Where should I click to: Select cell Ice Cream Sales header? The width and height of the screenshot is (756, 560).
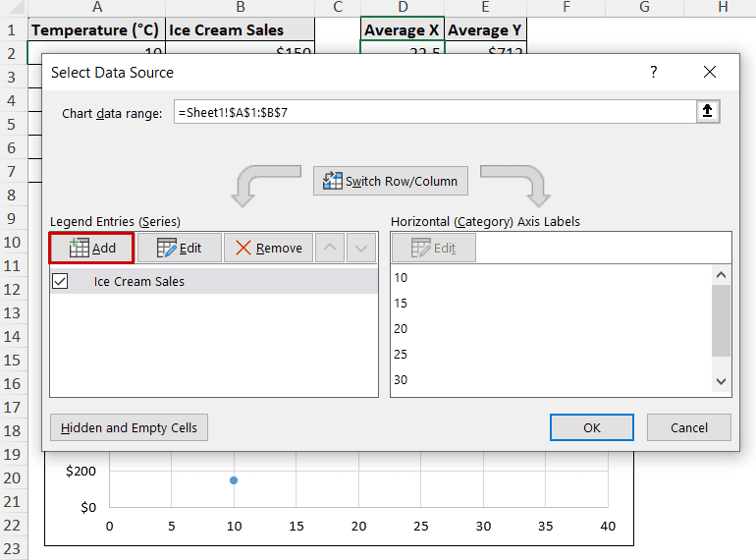[x=241, y=29]
